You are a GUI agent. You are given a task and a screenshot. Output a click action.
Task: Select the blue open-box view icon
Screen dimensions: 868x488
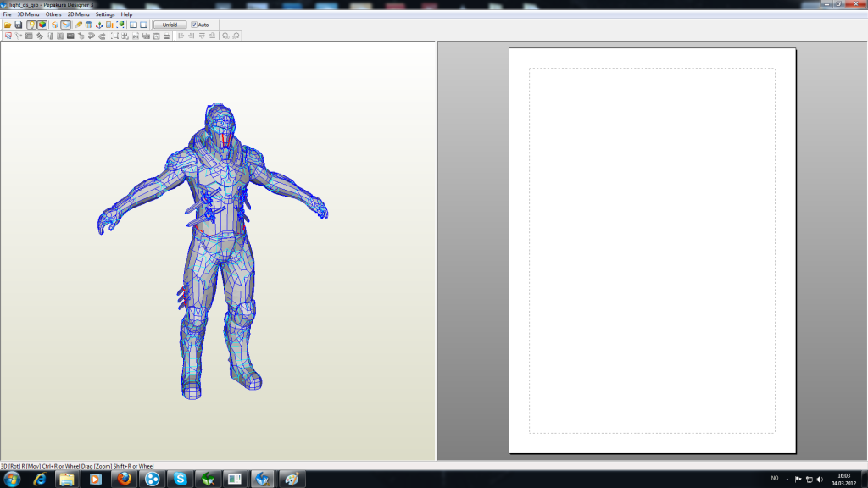[66, 25]
